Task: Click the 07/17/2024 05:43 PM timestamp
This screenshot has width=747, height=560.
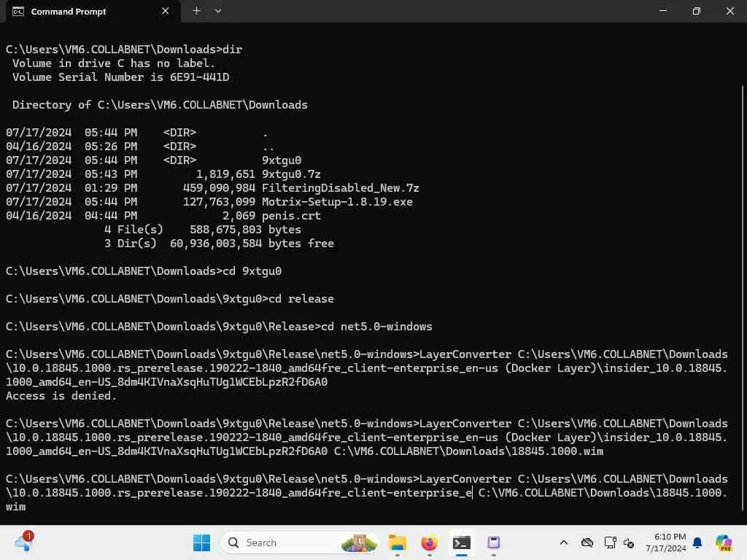Action: 71,174
